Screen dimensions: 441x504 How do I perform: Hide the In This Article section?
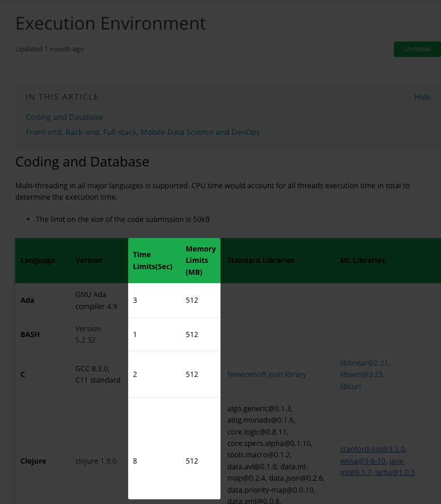pos(422,97)
